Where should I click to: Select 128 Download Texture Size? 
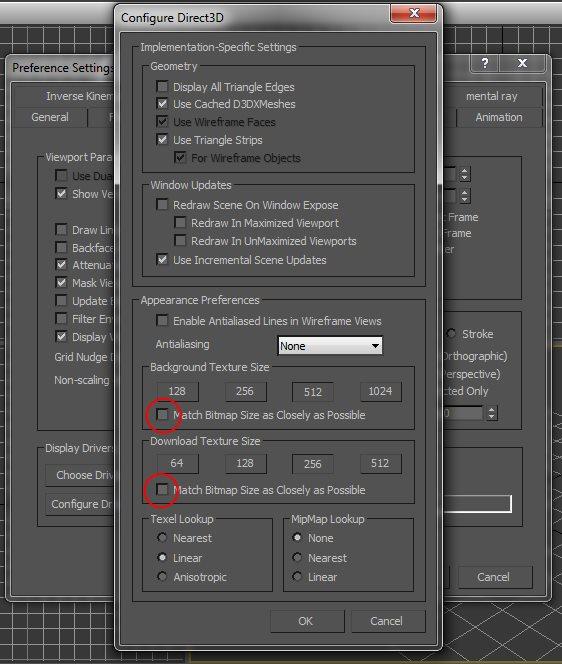click(x=246, y=463)
